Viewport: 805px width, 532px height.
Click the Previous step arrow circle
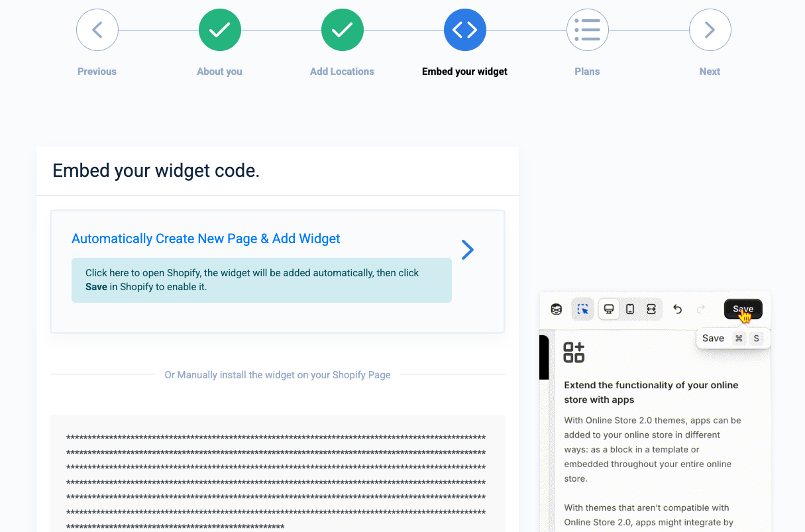[97, 30]
